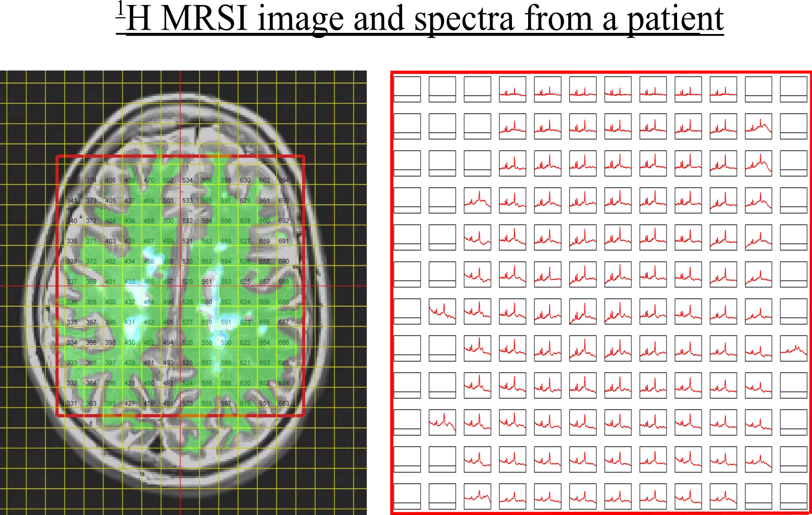Click the bottom-right empty spectrum box
Viewport: 812px width, 515px height.
pos(794,497)
